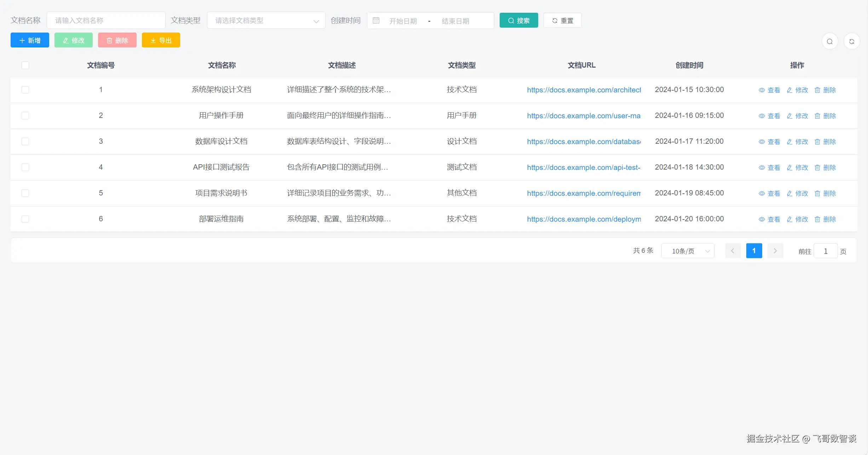Open calendar icon in date range field
The height and width of the screenshot is (455, 868).
click(376, 21)
